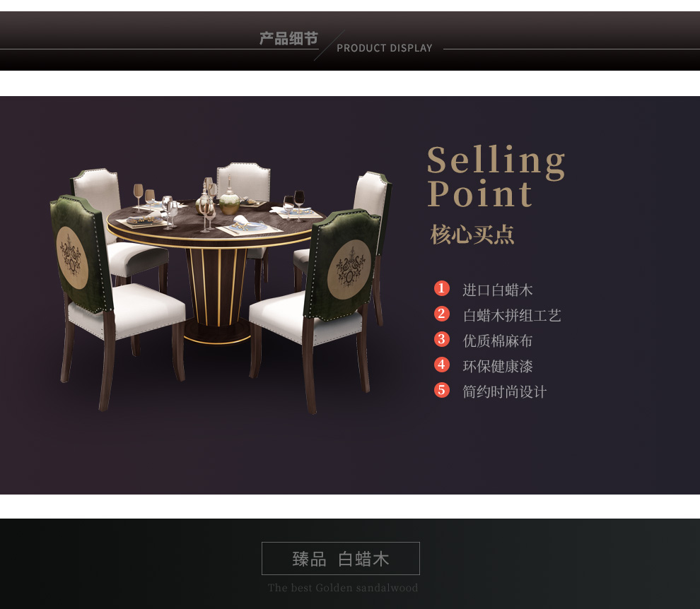Click the front-left green chair back emblem
This screenshot has height=609, width=700.
72,257
